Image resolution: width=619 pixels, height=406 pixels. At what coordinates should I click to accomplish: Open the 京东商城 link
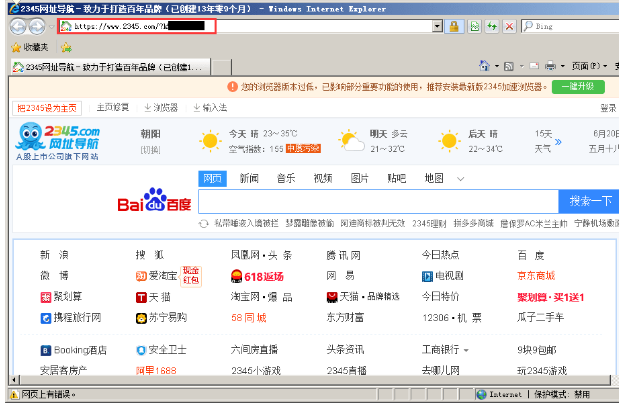(536, 276)
